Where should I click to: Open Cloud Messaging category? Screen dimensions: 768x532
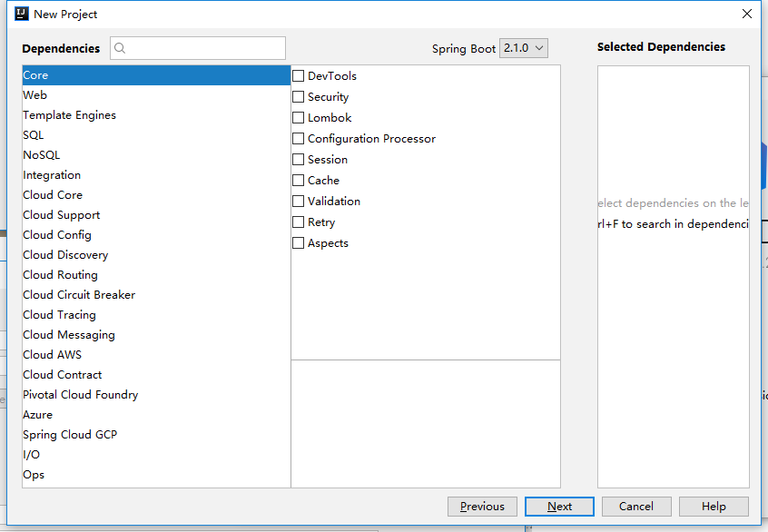tap(156, 335)
